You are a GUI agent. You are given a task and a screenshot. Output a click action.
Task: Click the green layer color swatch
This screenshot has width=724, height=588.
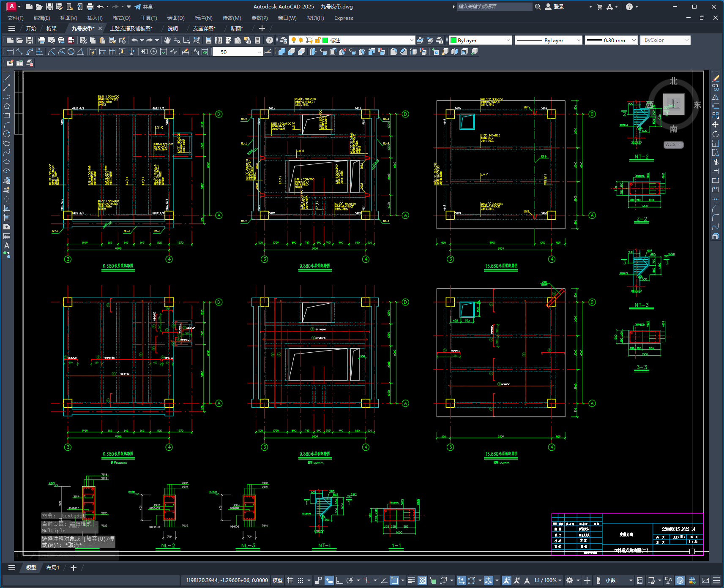click(325, 40)
